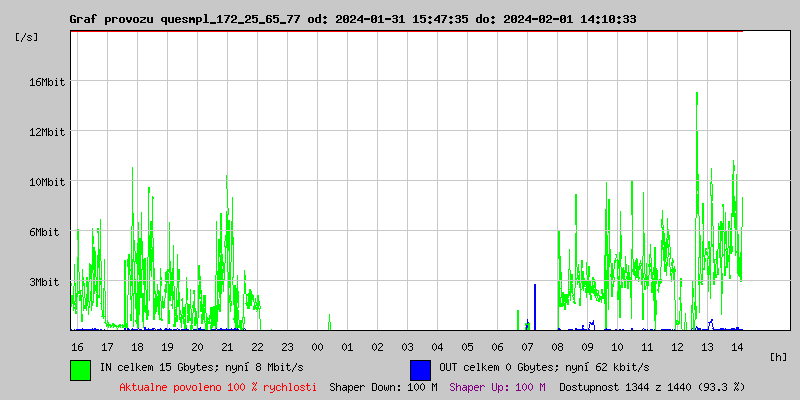The width and height of the screenshot is (800, 400).
Task: Click the red 'Aktualne povoleno 100 % rychlosti' text
Action: [217, 386]
